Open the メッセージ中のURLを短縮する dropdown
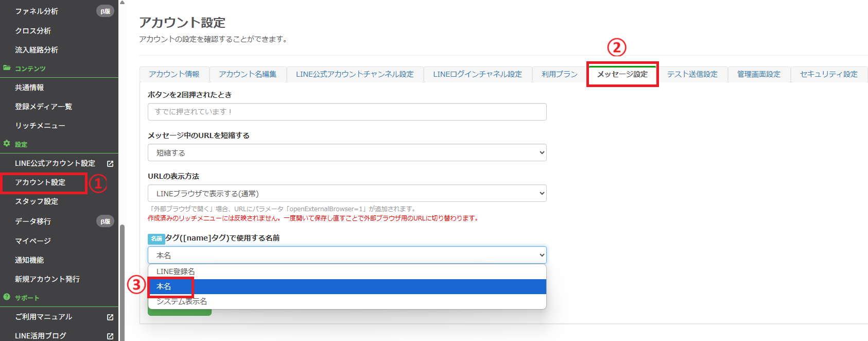The image size is (868, 341). coord(346,152)
